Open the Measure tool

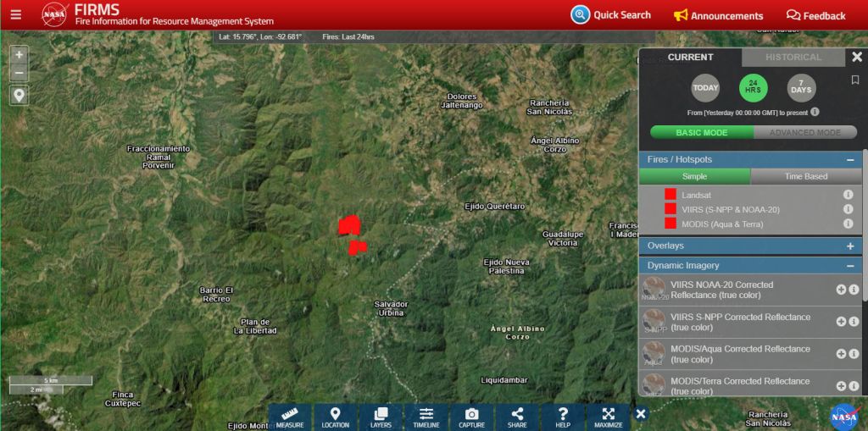pos(290,417)
